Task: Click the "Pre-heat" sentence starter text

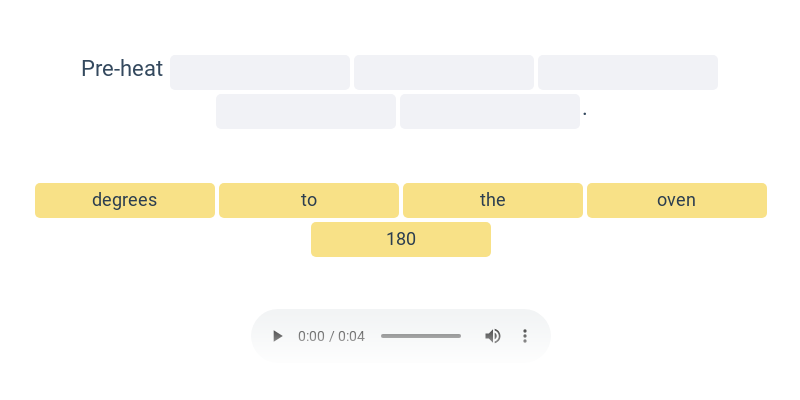Action: click(122, 69)
